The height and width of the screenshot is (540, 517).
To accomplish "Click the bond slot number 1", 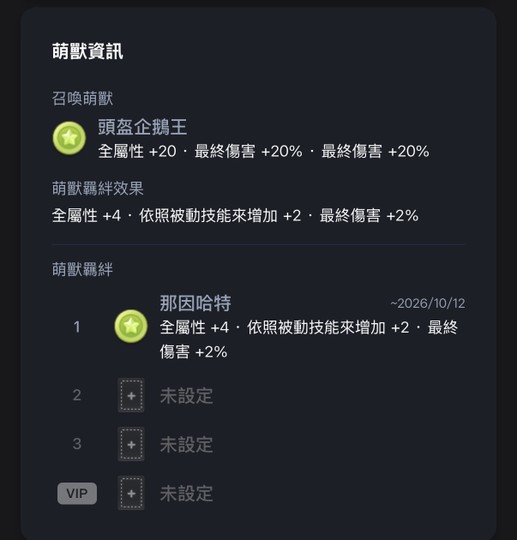I will pos(77,326).
